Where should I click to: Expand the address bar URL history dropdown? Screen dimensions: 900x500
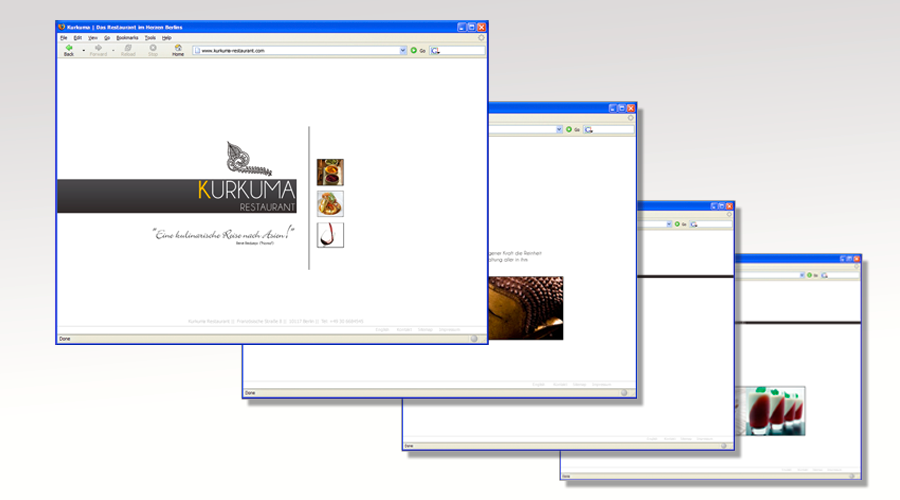403,49
